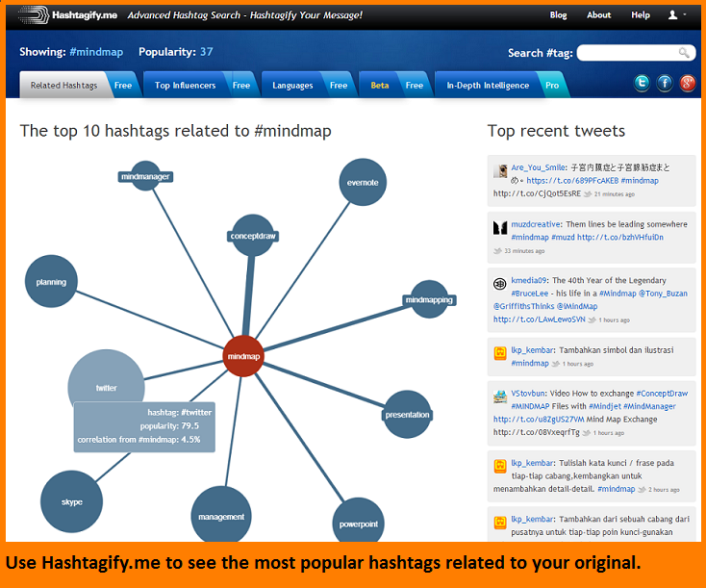Open #ConceptDraw hashtag link
This screenshot has width=706, height=588.
[662, 394]
